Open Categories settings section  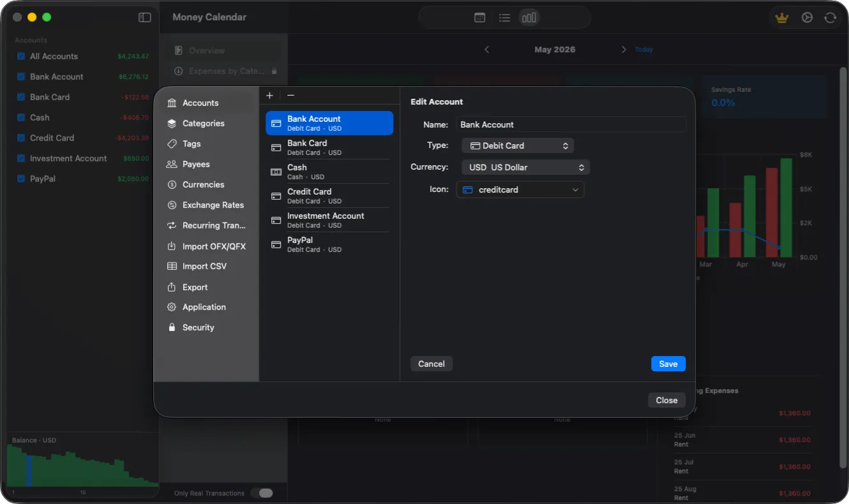pos(206,123)
